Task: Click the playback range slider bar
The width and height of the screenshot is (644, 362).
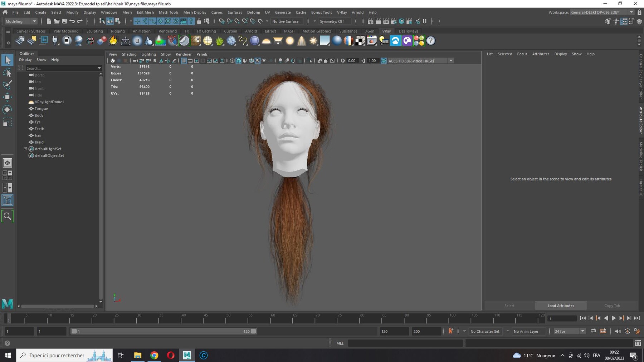Action: [x=164, y=331]
